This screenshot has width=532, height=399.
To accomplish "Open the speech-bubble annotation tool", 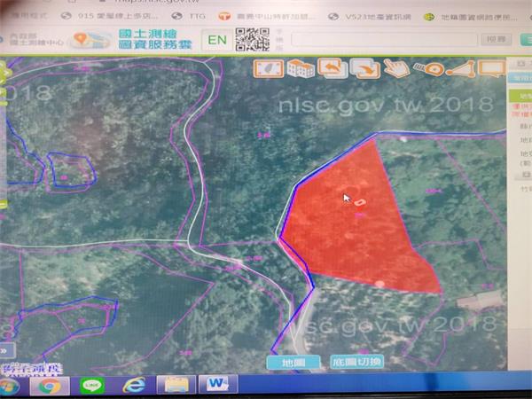I will [491, 68].
